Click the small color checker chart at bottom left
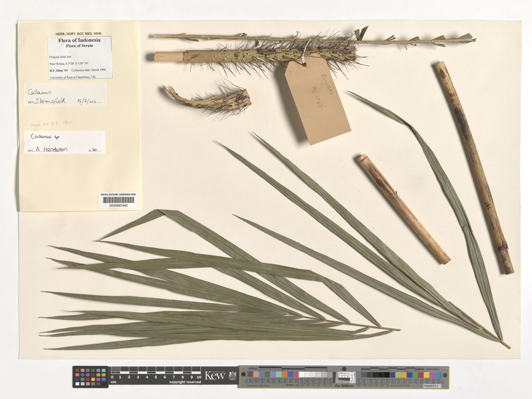The width and height of the screenshot is (532, 399). (90, 377)
